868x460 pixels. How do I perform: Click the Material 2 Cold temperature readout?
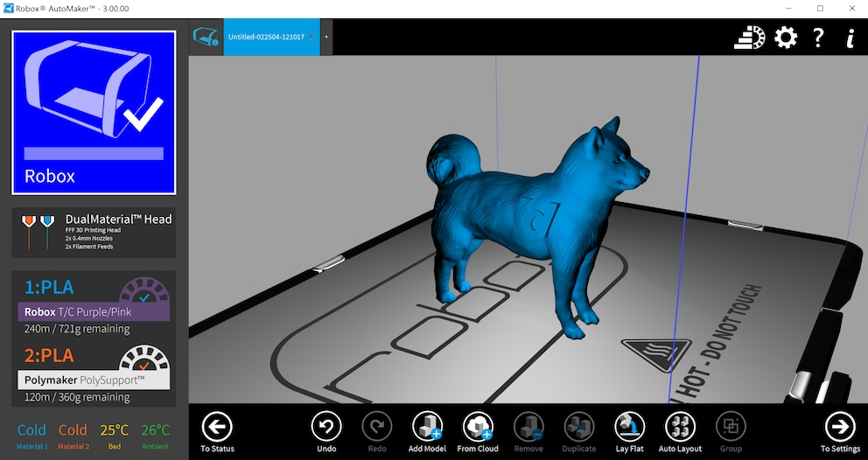pyautogui.click(x=73, y=436)
